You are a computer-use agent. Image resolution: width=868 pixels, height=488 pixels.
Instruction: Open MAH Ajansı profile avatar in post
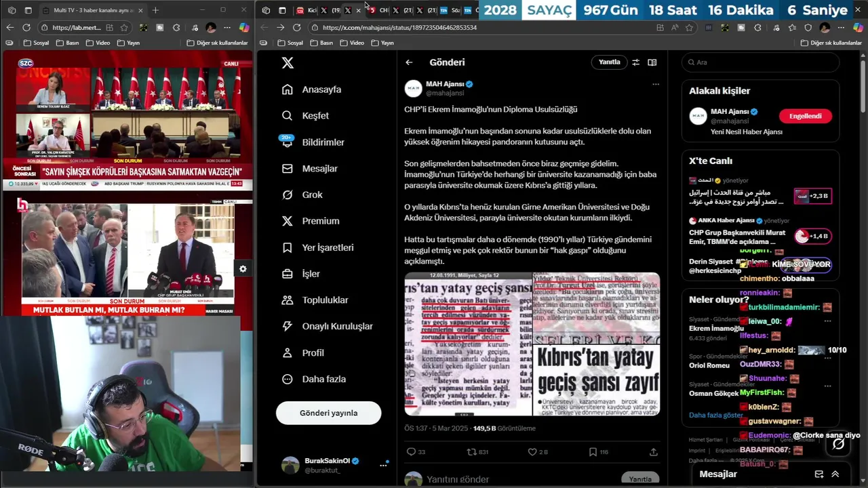[x=414, y=89]
